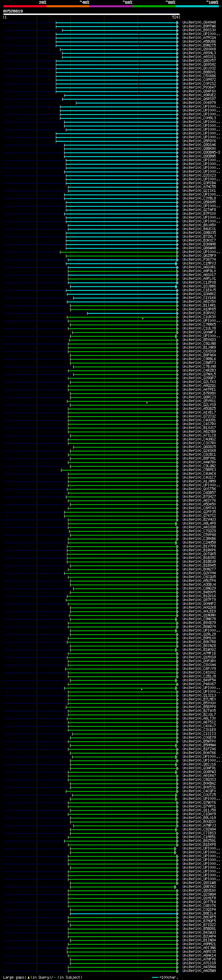This screenshot has height=980, width=222.
Task: Select the UniRef100_A9S9I1 label
Action: coord(199,57)
